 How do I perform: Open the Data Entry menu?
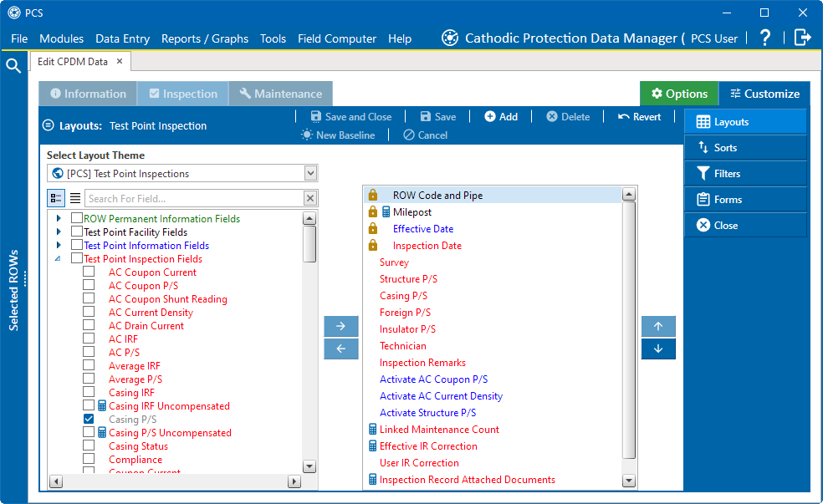pos(122,38)
